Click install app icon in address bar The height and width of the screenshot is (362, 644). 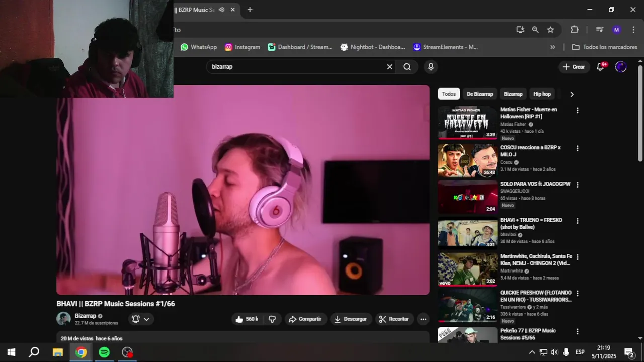click(x=520, y=30)
